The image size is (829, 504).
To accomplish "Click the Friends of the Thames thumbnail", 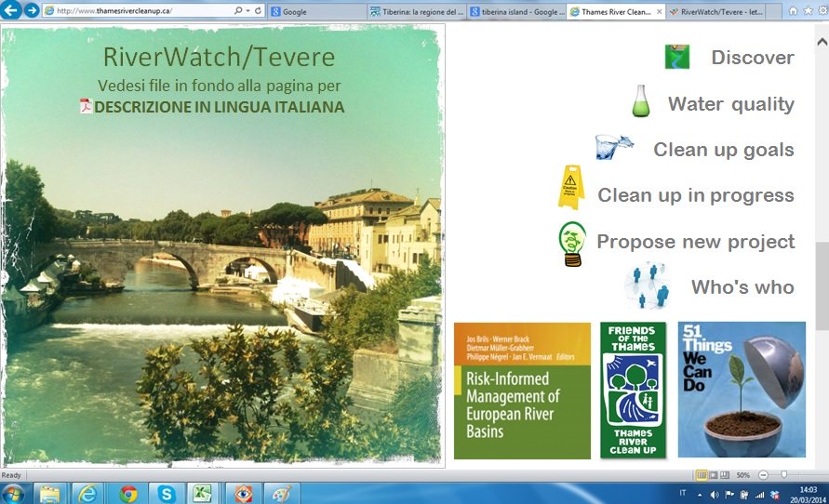I will 633,390.
